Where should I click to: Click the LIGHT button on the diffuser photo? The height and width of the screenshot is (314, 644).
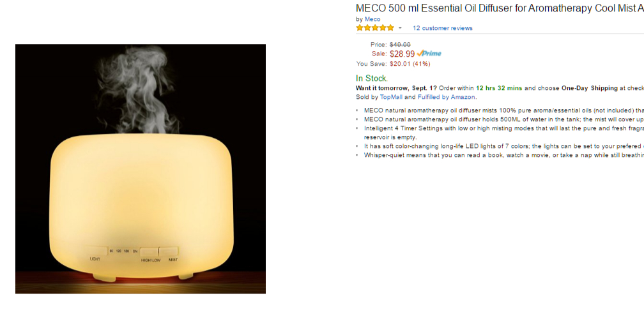pos(96,251)
